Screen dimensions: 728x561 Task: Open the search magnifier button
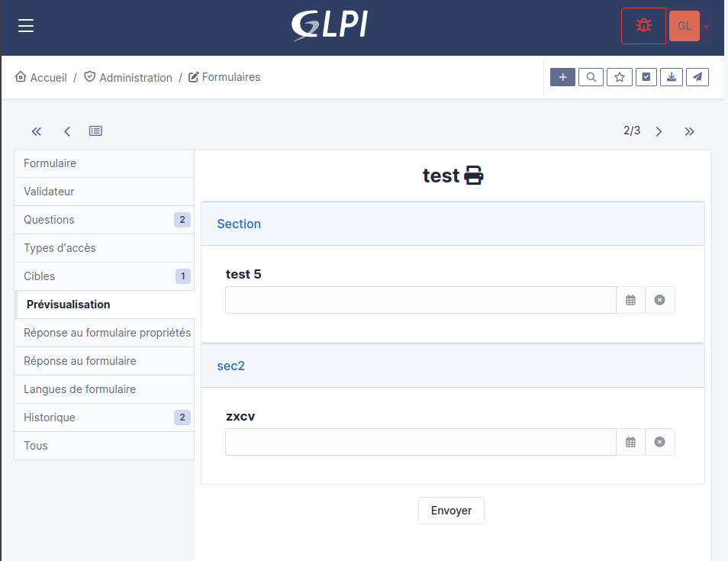(591, 77)
